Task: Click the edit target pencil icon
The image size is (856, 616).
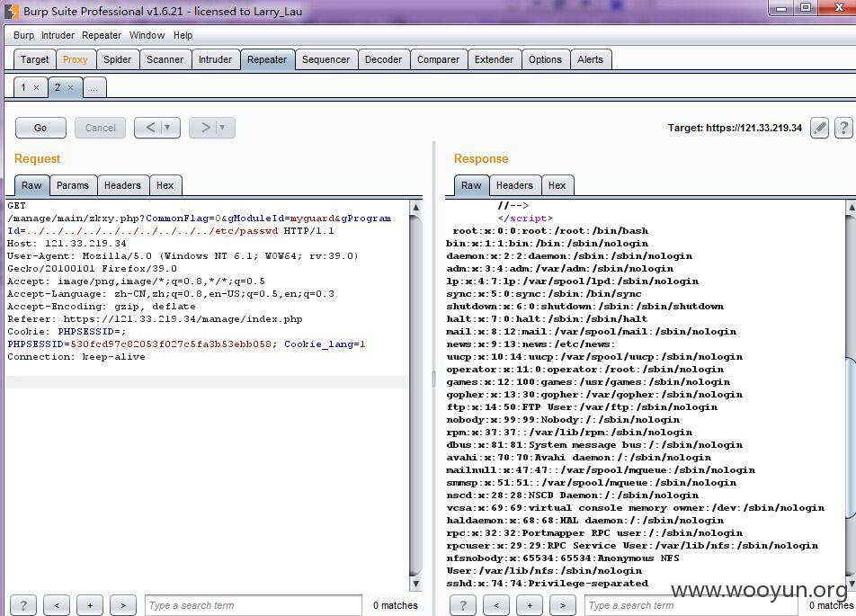Action: [819, 128]
